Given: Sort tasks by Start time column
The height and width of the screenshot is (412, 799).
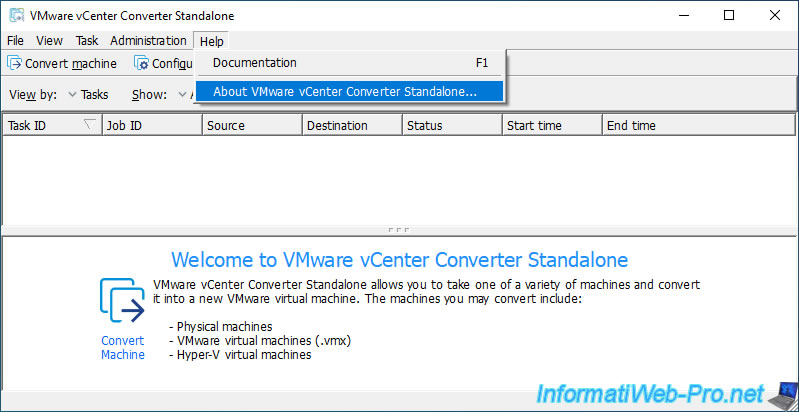Looking at the screenshot, I should [552, 125].
